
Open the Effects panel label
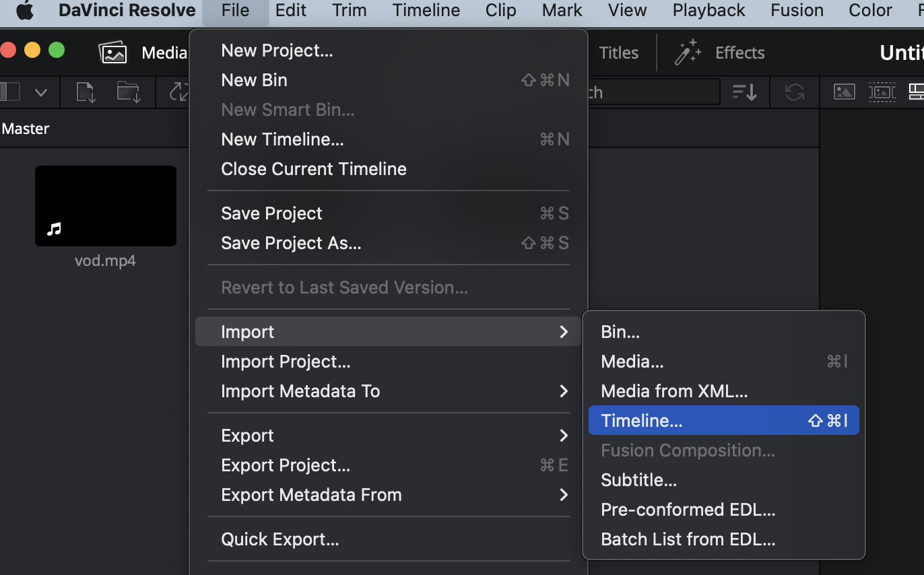click(740, 53)
